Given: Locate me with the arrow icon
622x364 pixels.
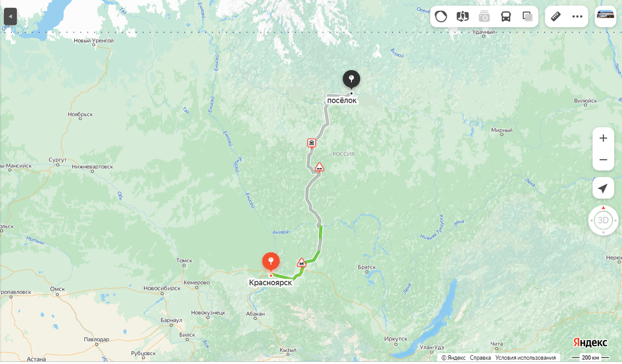Looking at the screenshot, I should [x=603, y=188].
